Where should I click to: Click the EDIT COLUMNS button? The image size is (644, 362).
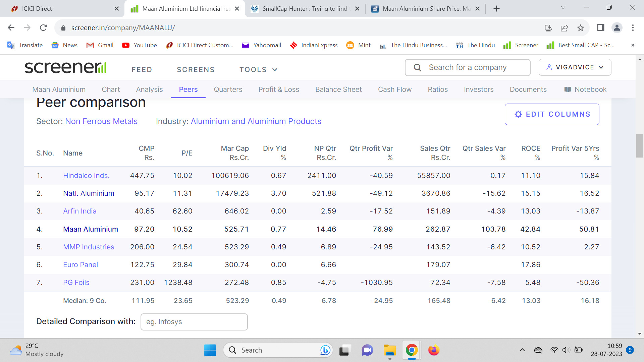(x=552, y=114)
